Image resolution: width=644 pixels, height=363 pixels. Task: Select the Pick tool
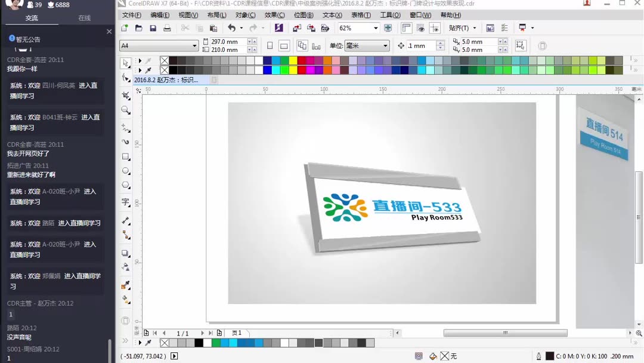point(126,64)
